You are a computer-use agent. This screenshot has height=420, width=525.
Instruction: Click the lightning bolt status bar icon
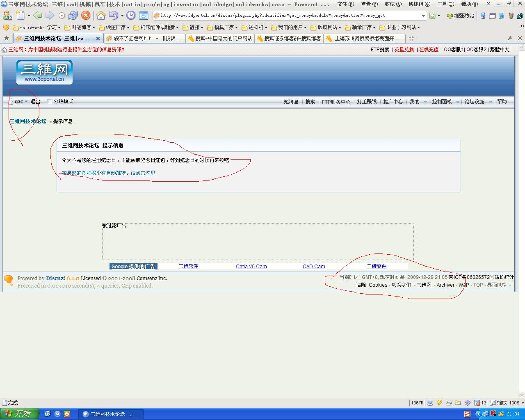point(439,403)
